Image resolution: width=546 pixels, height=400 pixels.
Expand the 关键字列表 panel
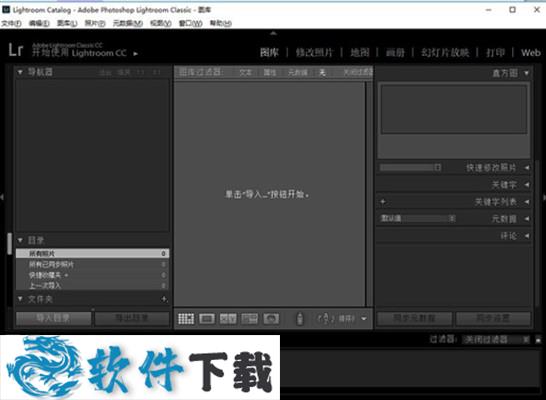(527, 202)
